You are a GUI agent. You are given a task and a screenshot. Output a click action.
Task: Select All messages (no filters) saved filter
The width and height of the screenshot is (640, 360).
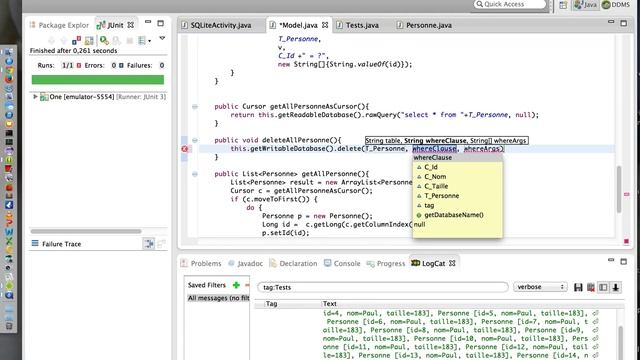pos(218,298)
